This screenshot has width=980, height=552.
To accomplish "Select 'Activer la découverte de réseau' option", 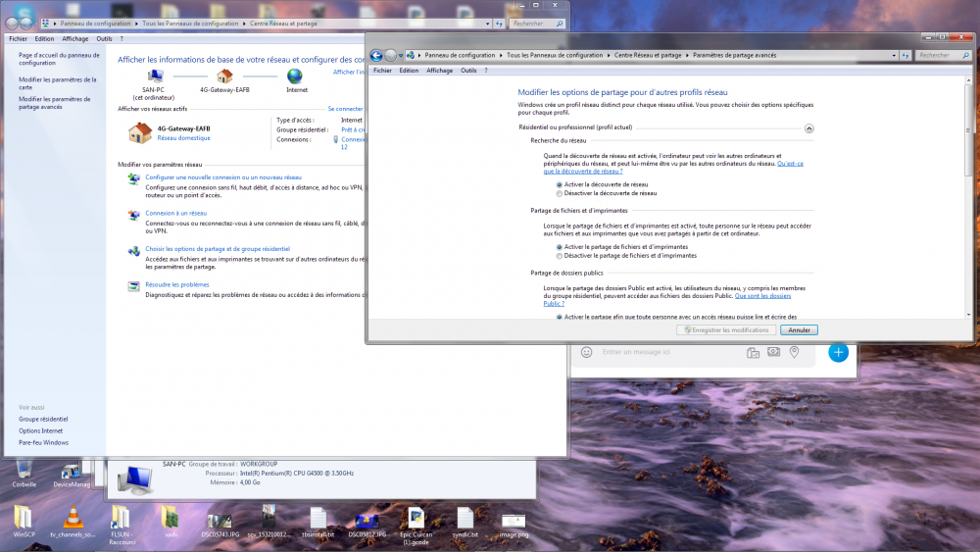I will click(x=560, y=185).
